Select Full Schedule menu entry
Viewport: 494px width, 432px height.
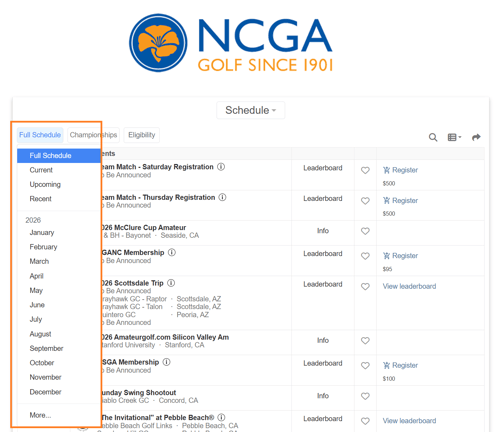[x=59, y=156]
